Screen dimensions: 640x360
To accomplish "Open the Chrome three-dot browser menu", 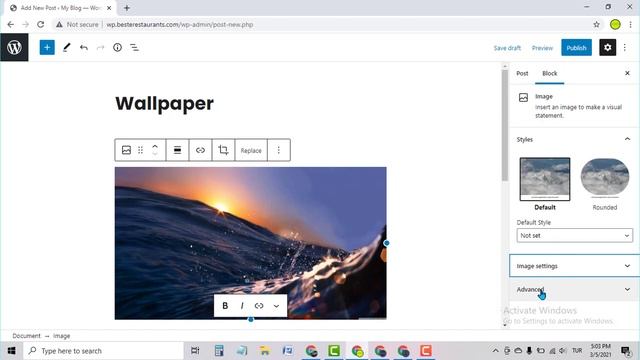I will pyautogui.click(x=630, y=24).
